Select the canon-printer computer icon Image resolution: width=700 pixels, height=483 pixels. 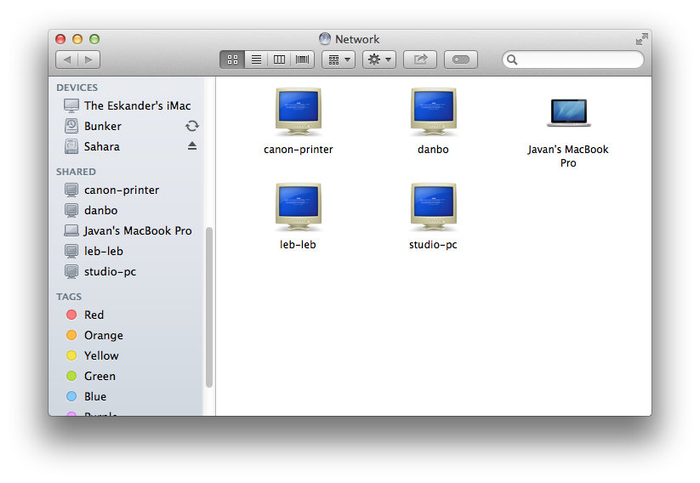pos(298,112)
